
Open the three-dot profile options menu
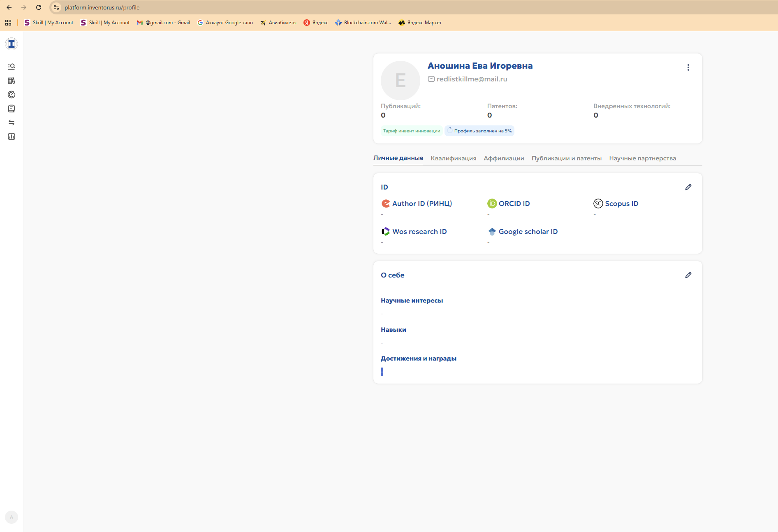tap(688, 67)
